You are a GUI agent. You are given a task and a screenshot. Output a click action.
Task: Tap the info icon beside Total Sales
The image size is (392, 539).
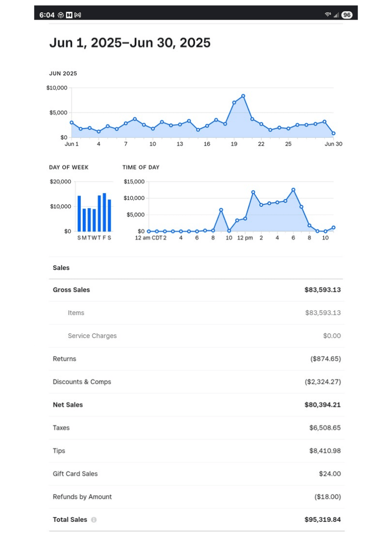coord(94,520)
